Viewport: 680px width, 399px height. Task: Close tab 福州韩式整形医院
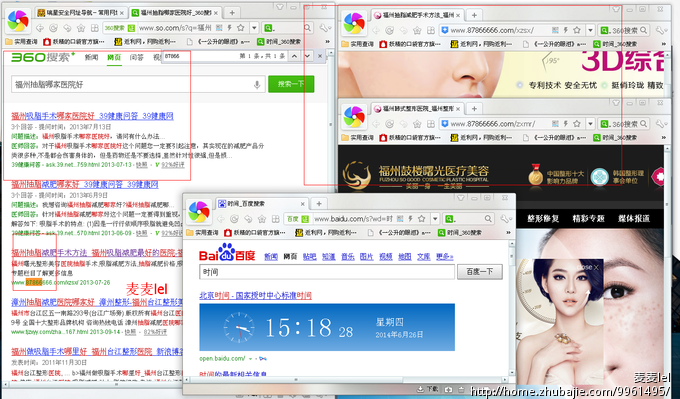point(458,108)
